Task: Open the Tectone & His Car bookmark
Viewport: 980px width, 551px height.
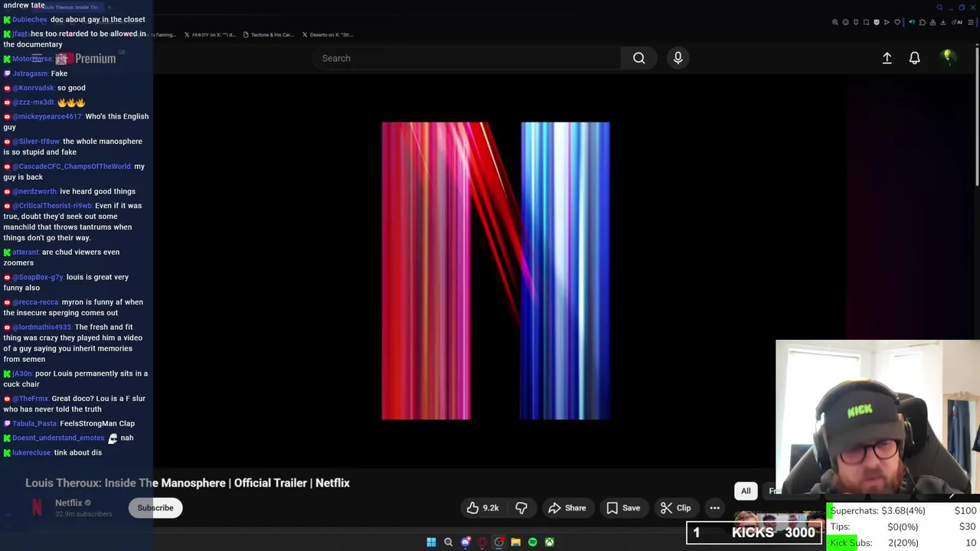Action: coord(269,34)
